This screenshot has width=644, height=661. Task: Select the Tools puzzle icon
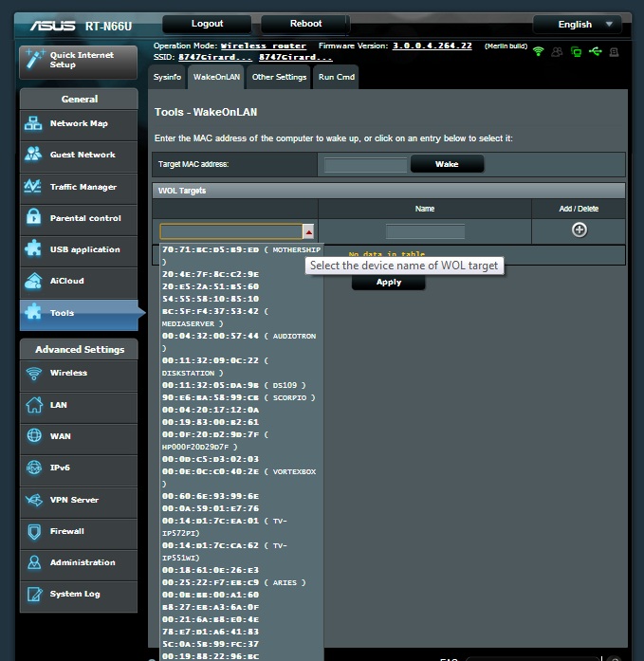[33, 312]
